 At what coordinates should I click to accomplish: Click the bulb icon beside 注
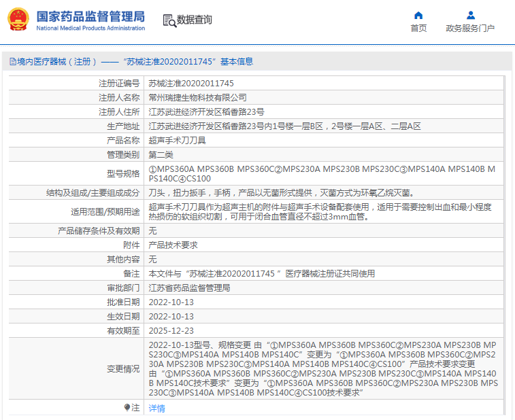pos(127,408)
